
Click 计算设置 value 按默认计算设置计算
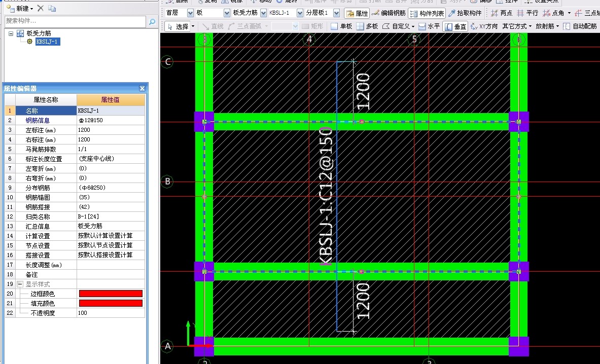(x=111, y=236)
